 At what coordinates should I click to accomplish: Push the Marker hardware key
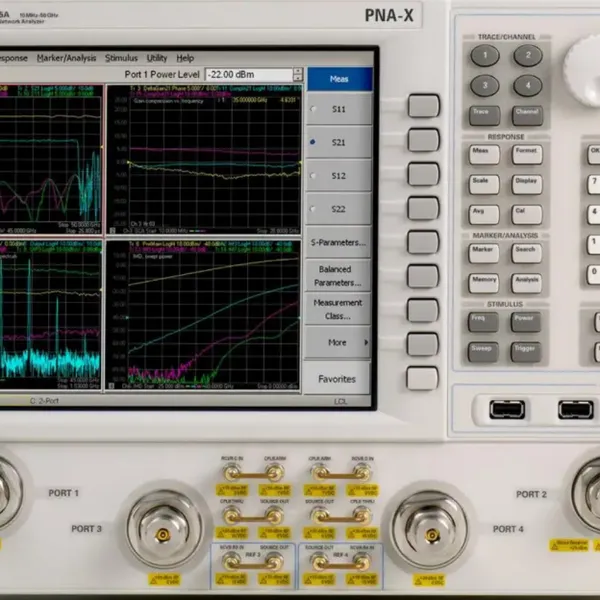[x=484, y=253]
